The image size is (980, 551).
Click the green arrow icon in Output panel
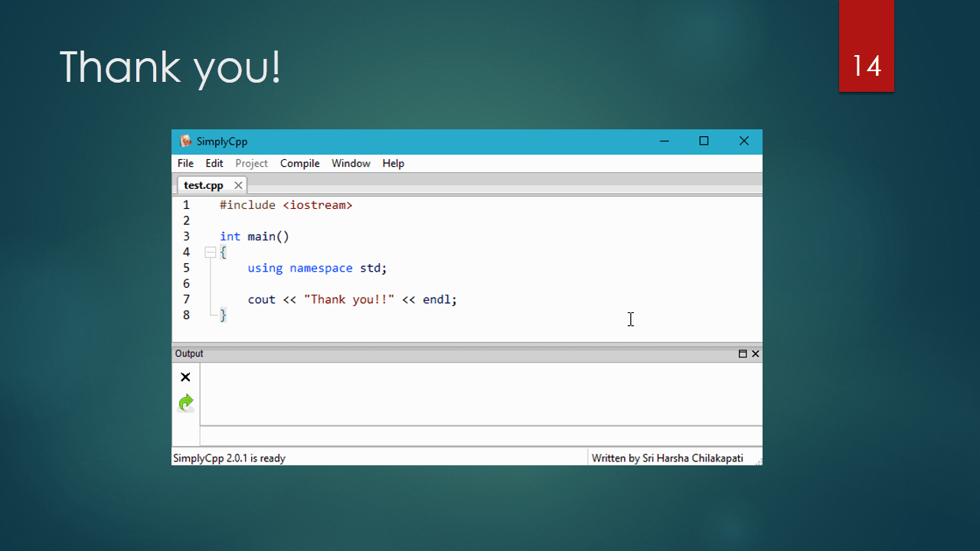click(186, 403)
